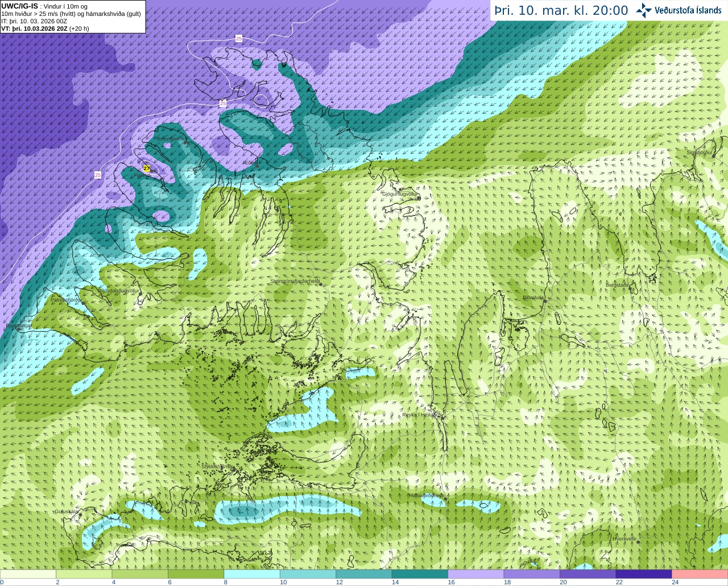
Task: Pick the turquoise 10–12 legend band
Action: point(308,574)
